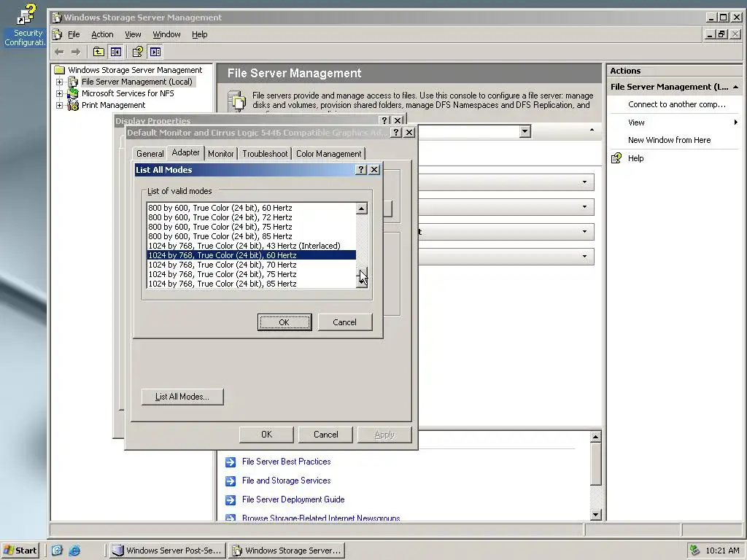
Task: Click the arrow icon beside File and Storage Services
Action: pos(231,481)
